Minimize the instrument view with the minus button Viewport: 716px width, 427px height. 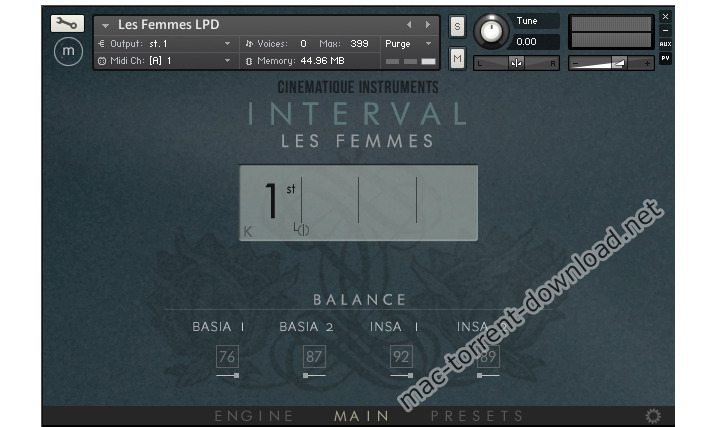point(665,30)
